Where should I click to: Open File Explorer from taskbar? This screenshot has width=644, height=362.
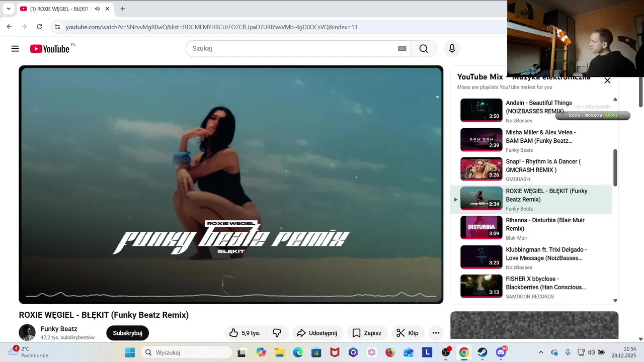279,352
